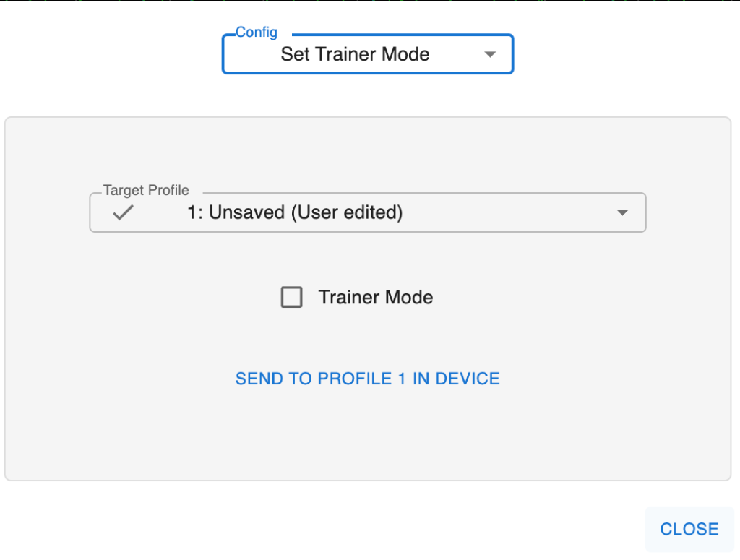740x560 pixels.
Task: Select the "Set Trainer Mode" config value
Action: point(355,54)
